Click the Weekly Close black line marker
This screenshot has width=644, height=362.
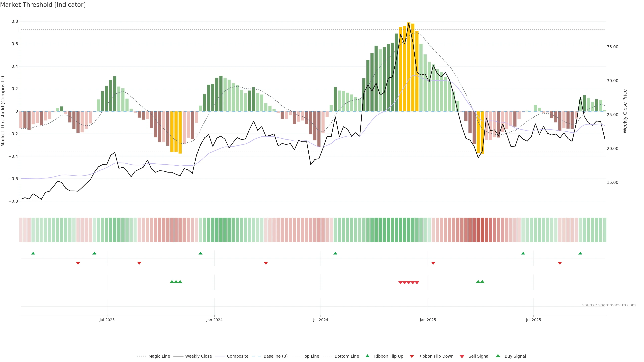click(x=178, y=356)
